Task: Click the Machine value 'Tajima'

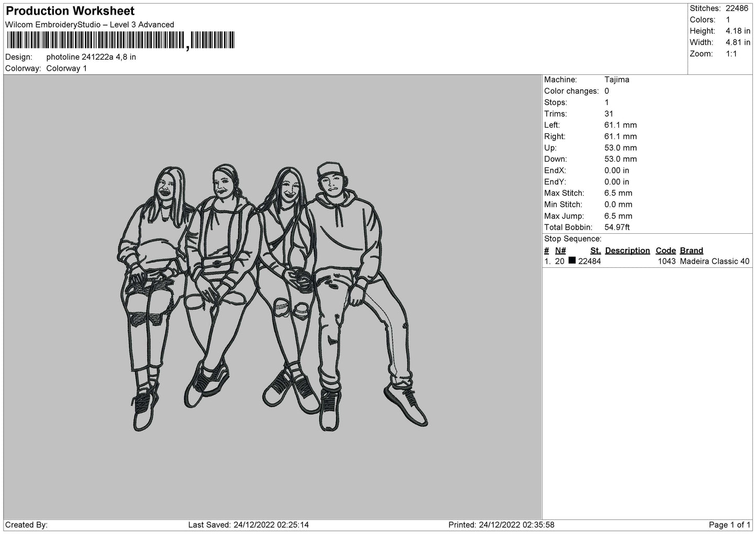Action: click(x=617, y=79)
